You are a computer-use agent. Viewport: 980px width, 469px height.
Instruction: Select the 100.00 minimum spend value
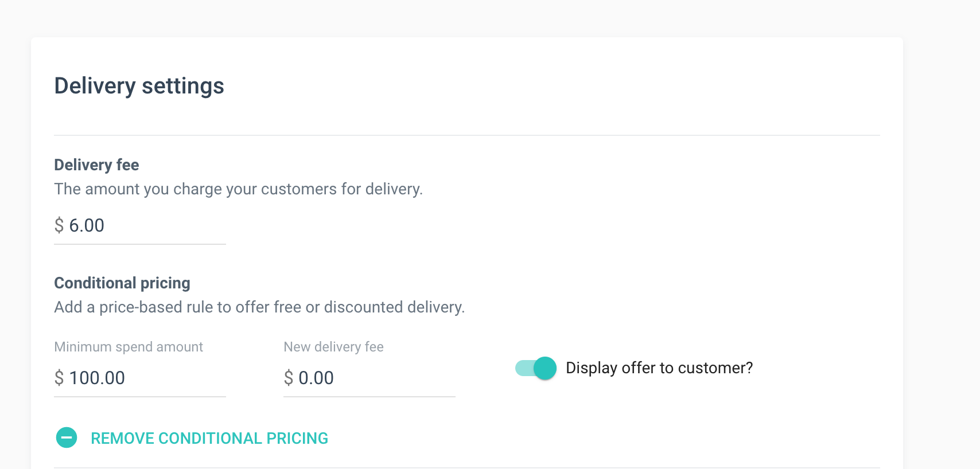coord(97,378)
